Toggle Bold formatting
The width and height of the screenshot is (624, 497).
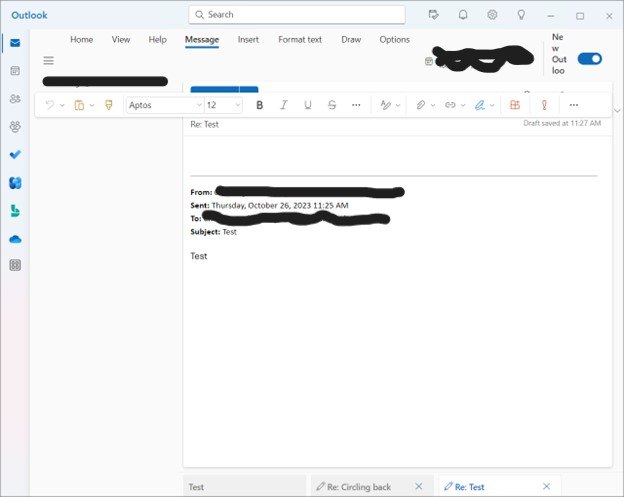[x=259, y=105]
